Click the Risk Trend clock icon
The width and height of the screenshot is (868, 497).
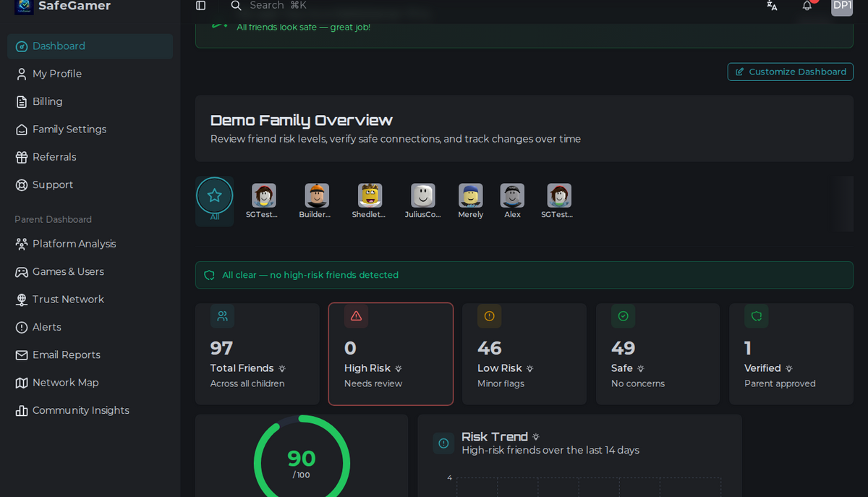pyautogui.click(x=443, y=443)
